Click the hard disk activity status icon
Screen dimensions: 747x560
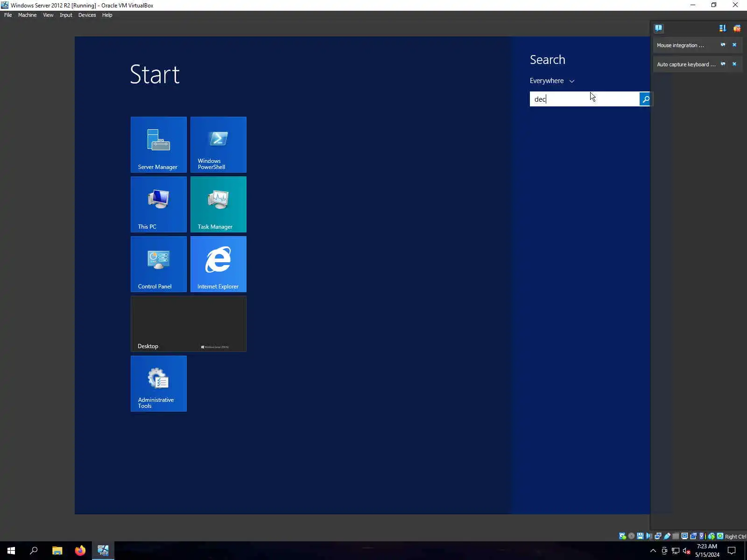(622, 536)
